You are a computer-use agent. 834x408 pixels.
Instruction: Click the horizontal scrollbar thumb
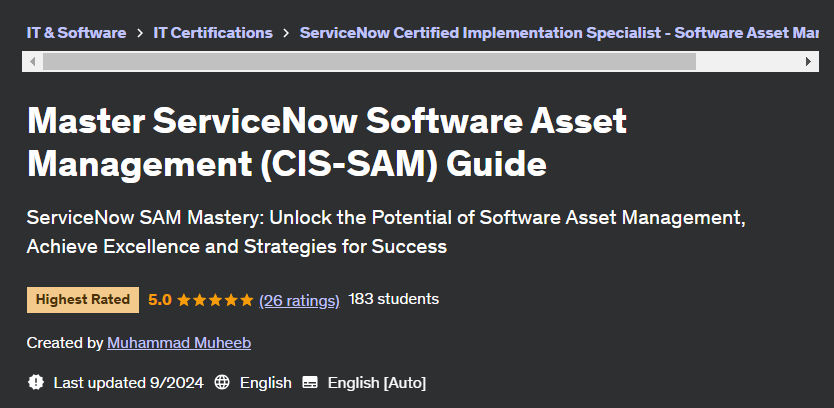(369, 62)
